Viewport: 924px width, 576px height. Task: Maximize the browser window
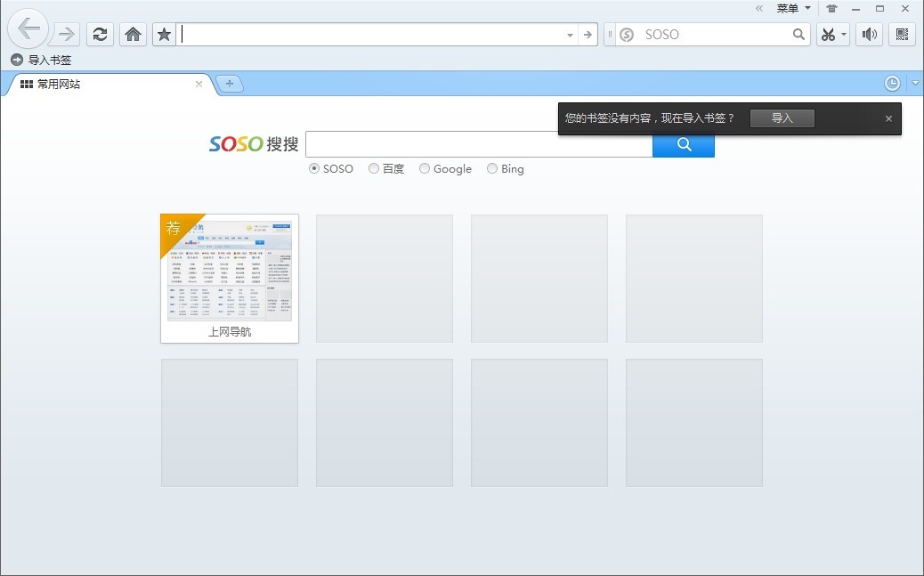pos(879,8)
